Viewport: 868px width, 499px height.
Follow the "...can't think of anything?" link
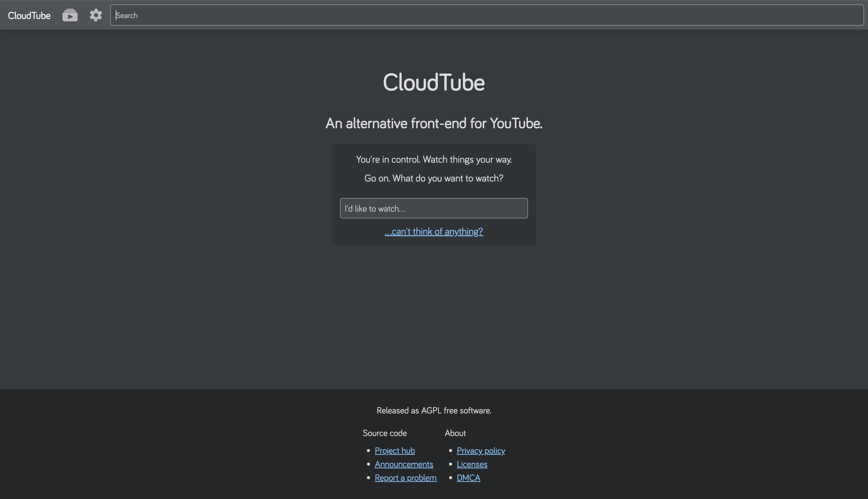[x=434, y=231]
